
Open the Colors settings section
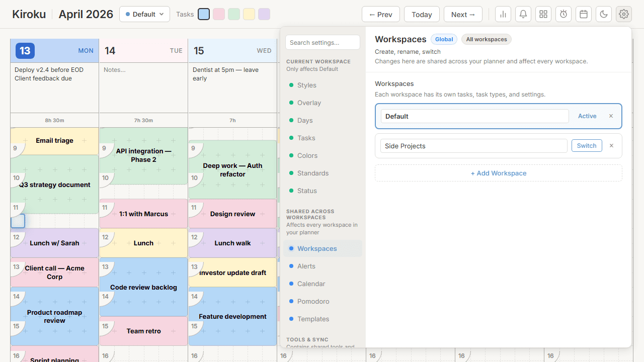(307, 155)
